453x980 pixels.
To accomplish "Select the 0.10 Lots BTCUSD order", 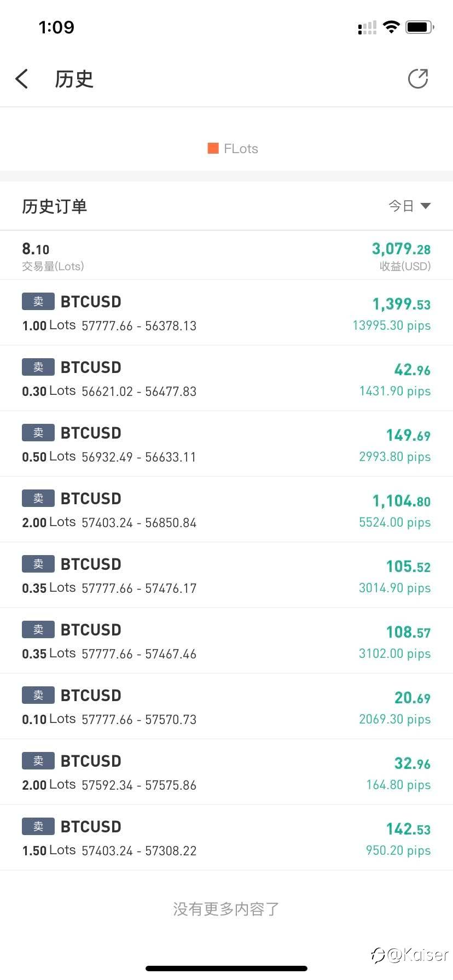I will (x=226, y=707).
